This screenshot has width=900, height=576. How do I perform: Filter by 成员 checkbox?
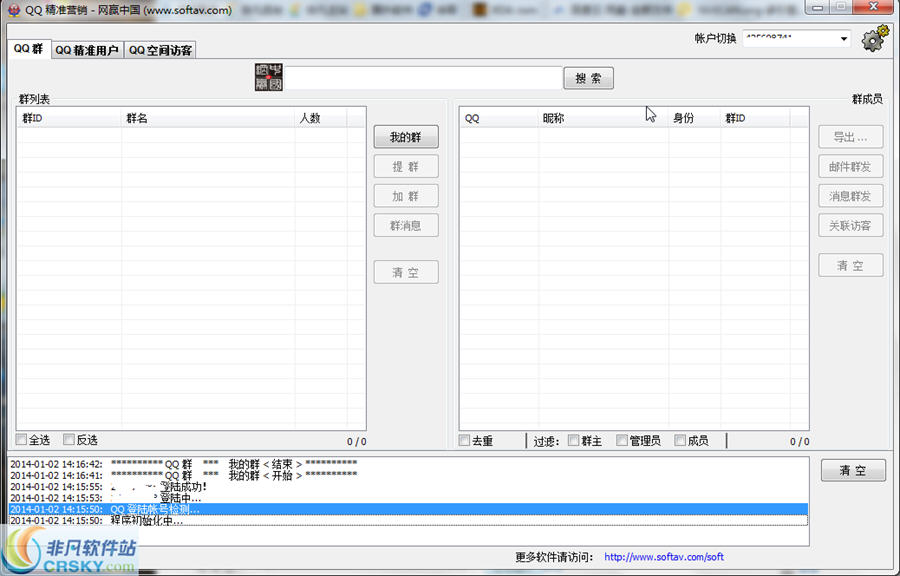tap(680, 440)
